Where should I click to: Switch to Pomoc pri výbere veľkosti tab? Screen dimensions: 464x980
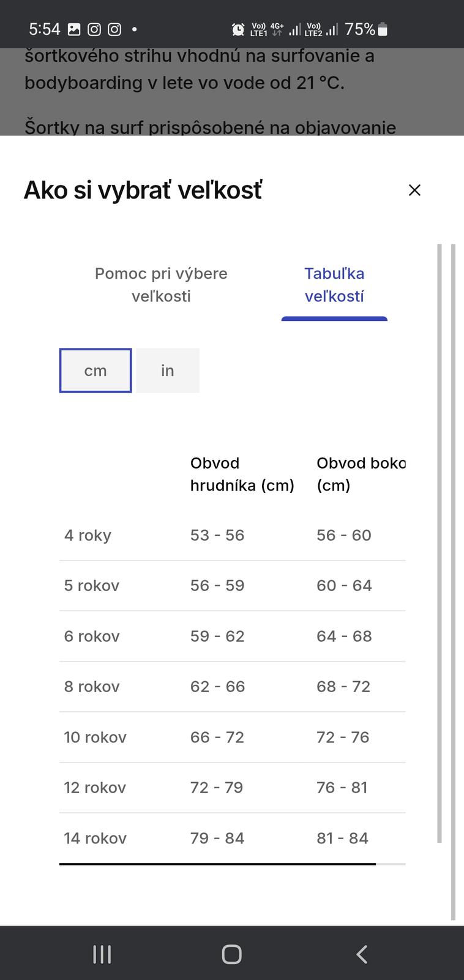pyautogui.click(x=161, y=285)
